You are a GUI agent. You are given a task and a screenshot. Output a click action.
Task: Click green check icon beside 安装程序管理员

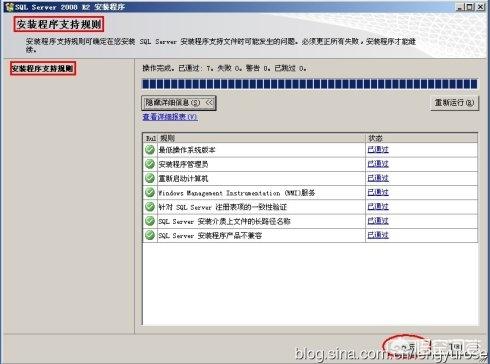pos(150,164)
